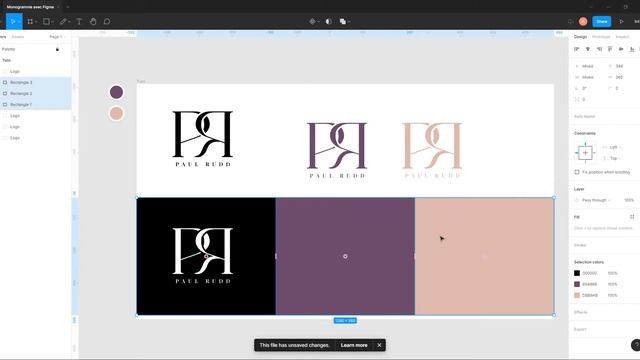Switch to the Prototype tab
The image size is (640, 360).
[x=601, y=37]
